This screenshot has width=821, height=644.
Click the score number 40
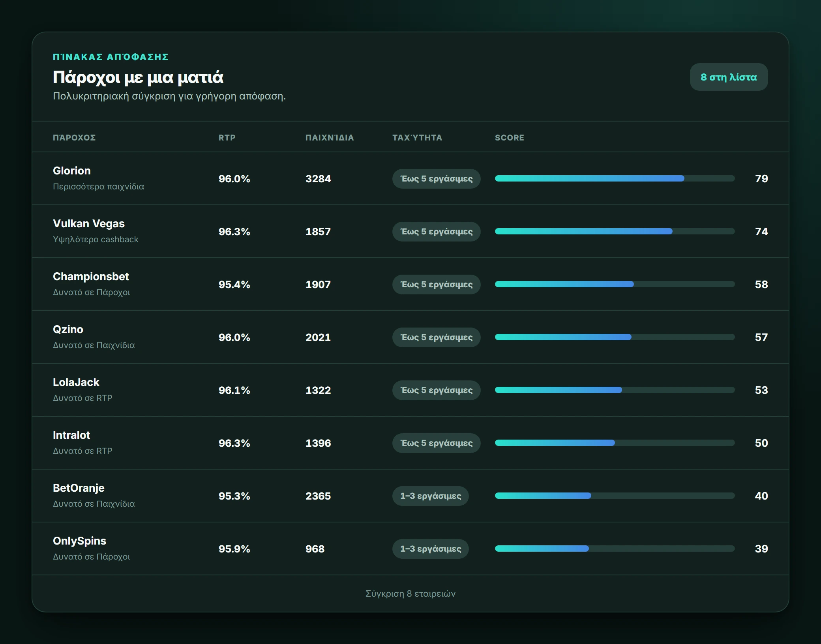761,496
